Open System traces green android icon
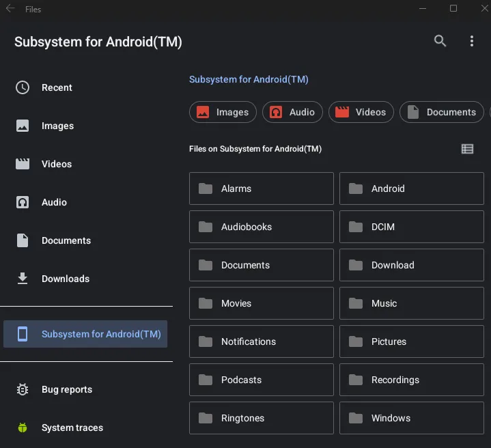This screenshot has width=491, height=448. coord(23,428)
